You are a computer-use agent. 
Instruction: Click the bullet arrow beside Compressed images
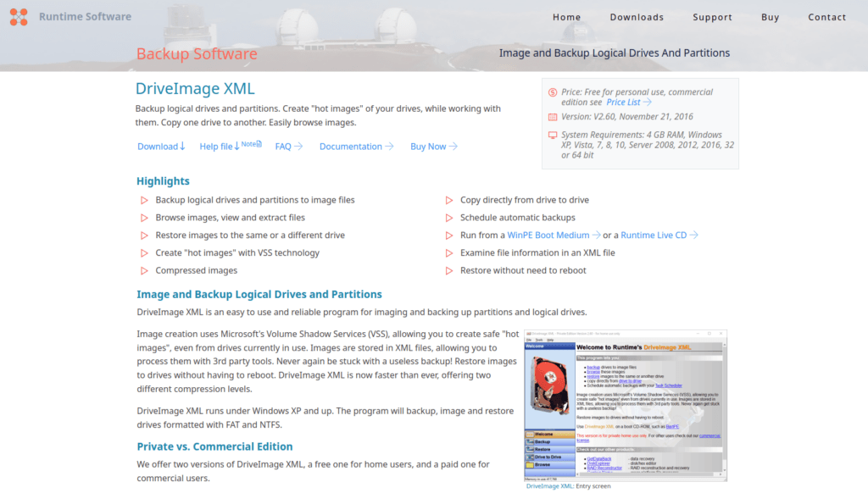coord(144,270)
